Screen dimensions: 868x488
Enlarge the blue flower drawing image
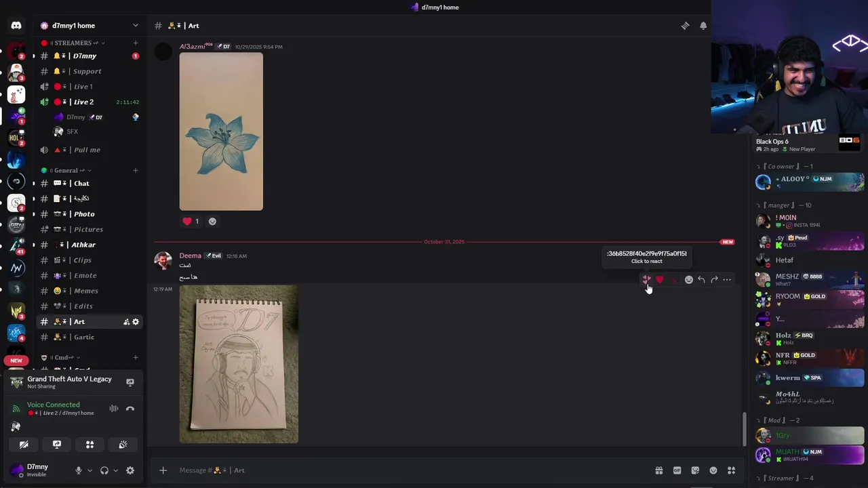coord(221,131)
